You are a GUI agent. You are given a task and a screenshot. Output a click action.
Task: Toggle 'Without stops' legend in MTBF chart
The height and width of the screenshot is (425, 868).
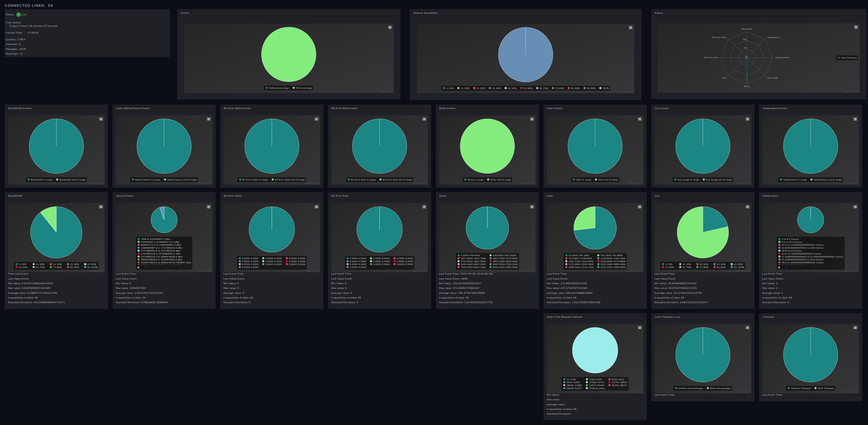pos(595,388)
